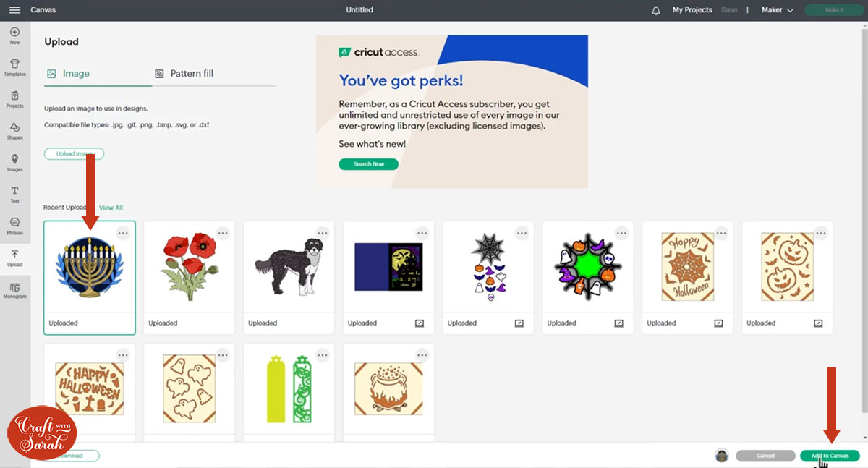The image size is (868, 468).
Task: Open options for bookmark image
Action: pyautogui.click(x=323, y=355)
